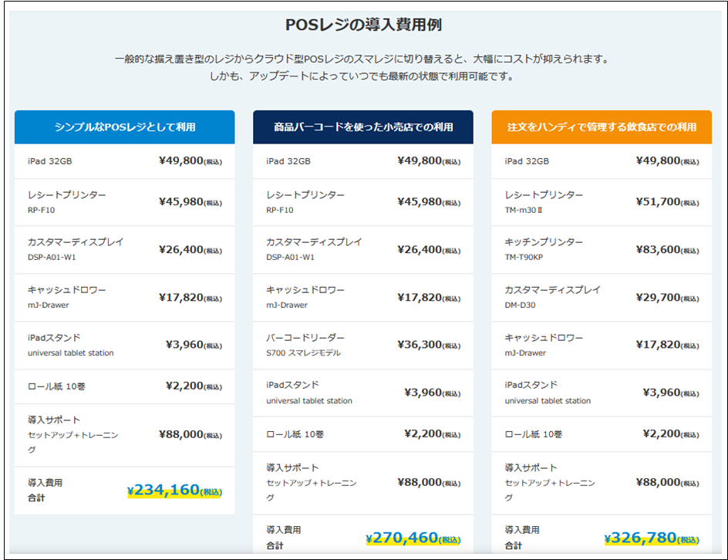Screen dimensions: 728x560
Task: Click the "シンプルなPOSレジとして利用" blue header
Action: tap(125, 127)
